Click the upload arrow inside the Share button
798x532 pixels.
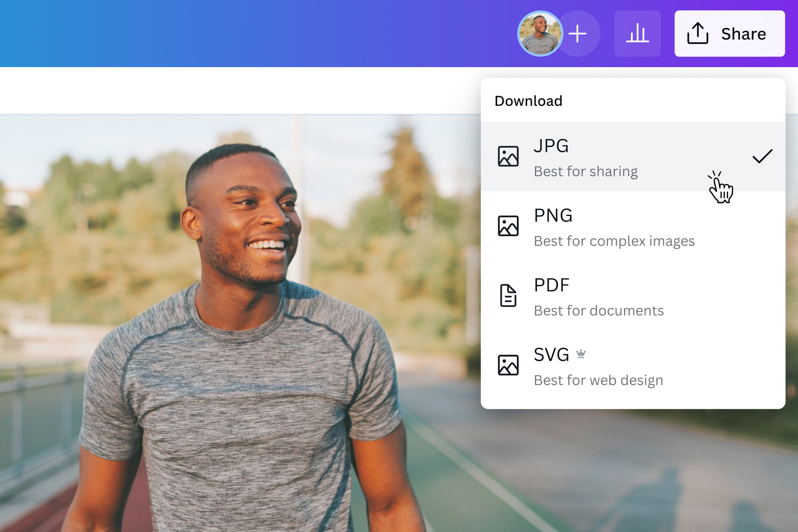(x=697, y=33)
